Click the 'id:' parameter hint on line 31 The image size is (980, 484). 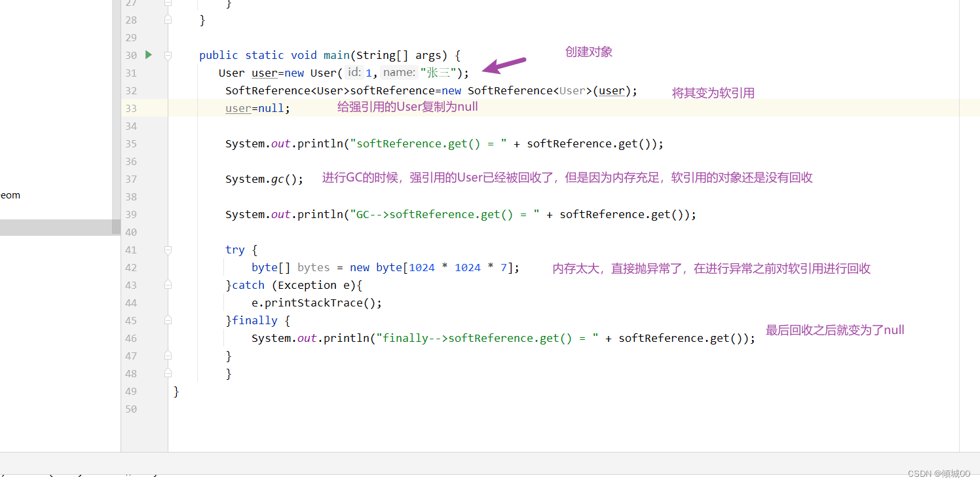(354, 73)
